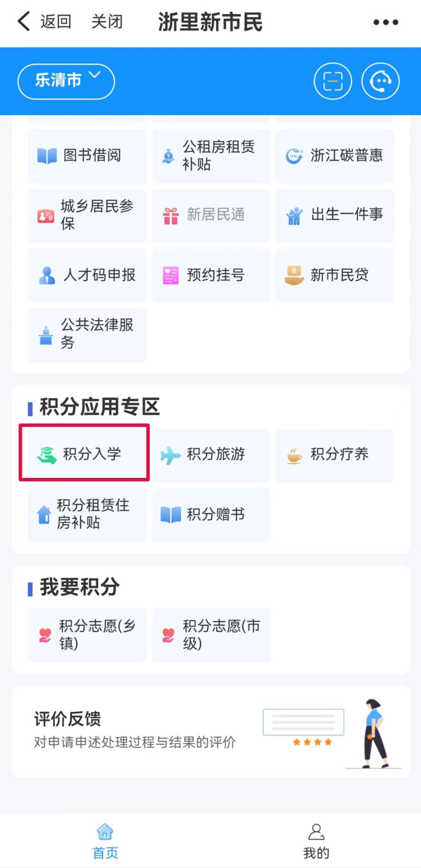Open the customer service headset icon
Screen dimensions: 421x868
click(x=381, y=81)
